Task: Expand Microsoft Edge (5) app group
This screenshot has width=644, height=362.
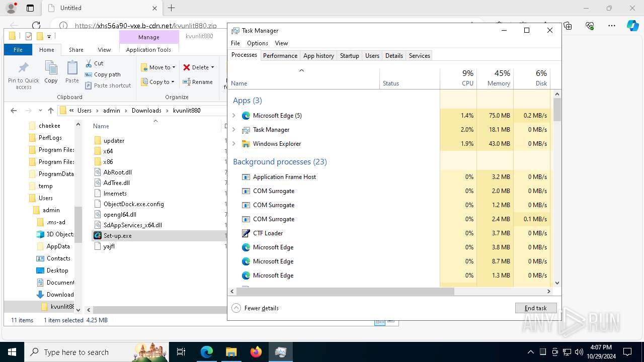Action: pos(234,116)
